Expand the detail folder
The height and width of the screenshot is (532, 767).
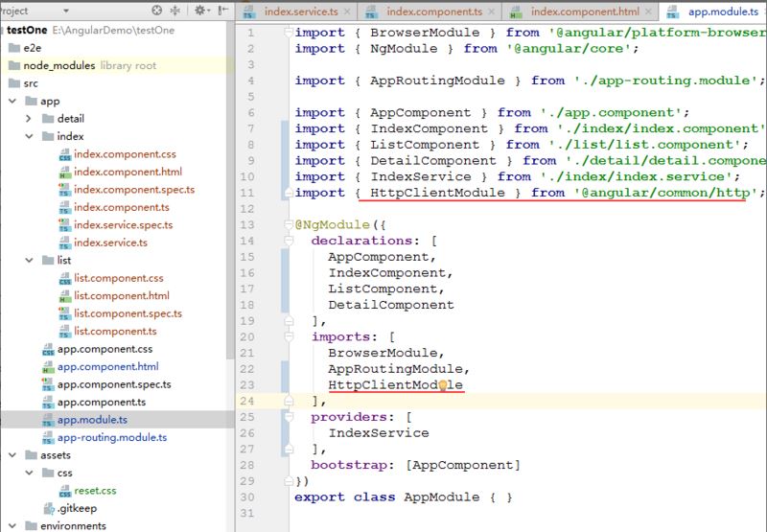tap(30, 119)
